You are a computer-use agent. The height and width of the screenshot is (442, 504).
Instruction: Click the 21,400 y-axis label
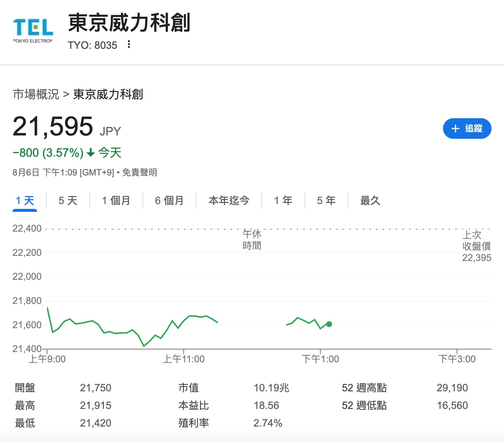[27, 349]
